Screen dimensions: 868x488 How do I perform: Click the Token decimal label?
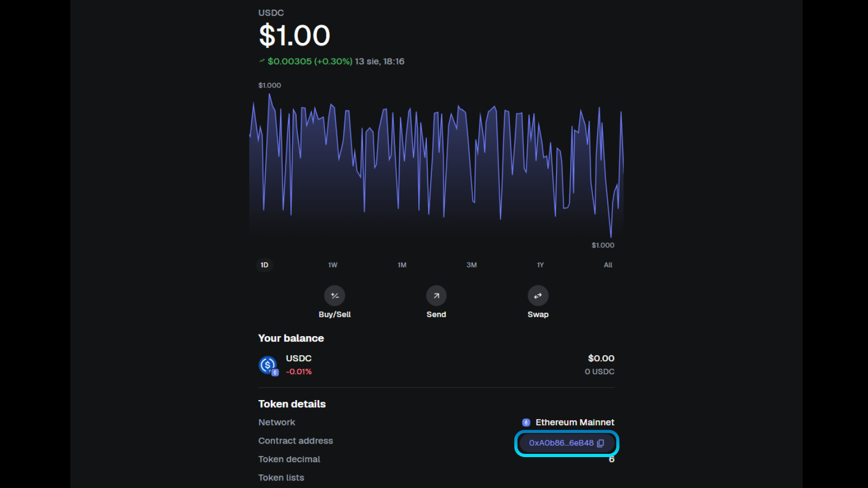(x=289, y=459)
